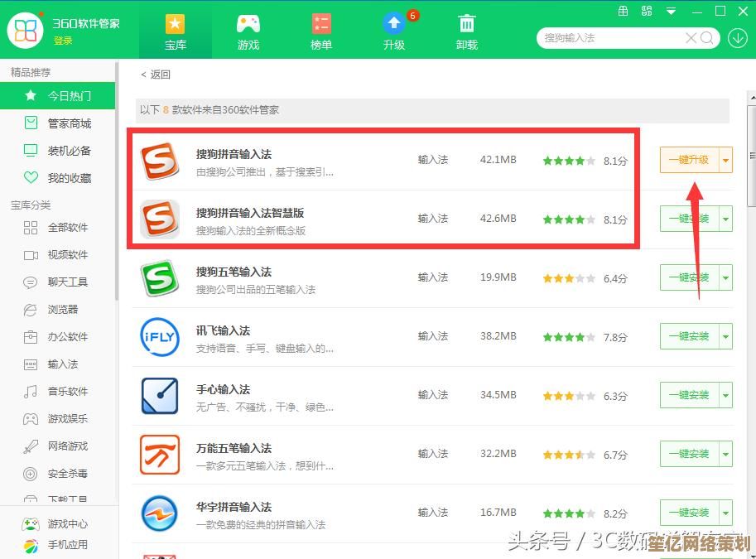
Task: Select 今日热门 in the sidebar
Action: pyautogui.click(x=69, y=96)
